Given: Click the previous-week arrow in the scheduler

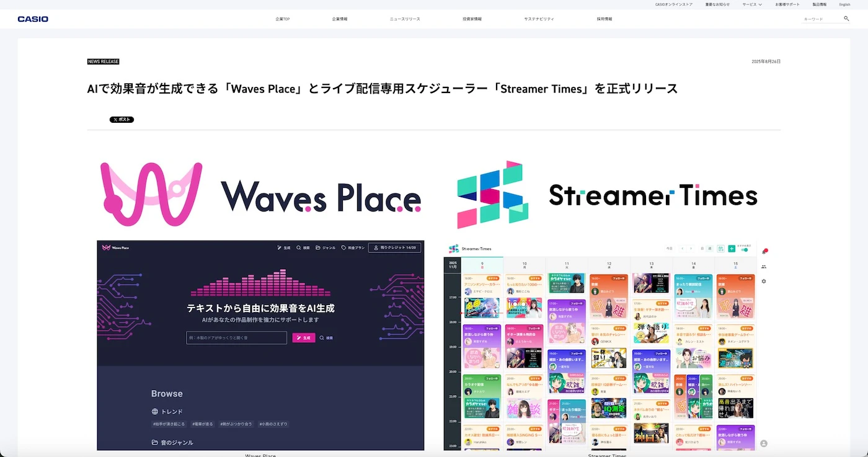Looking at the screenshot, I should coord(683,249).
